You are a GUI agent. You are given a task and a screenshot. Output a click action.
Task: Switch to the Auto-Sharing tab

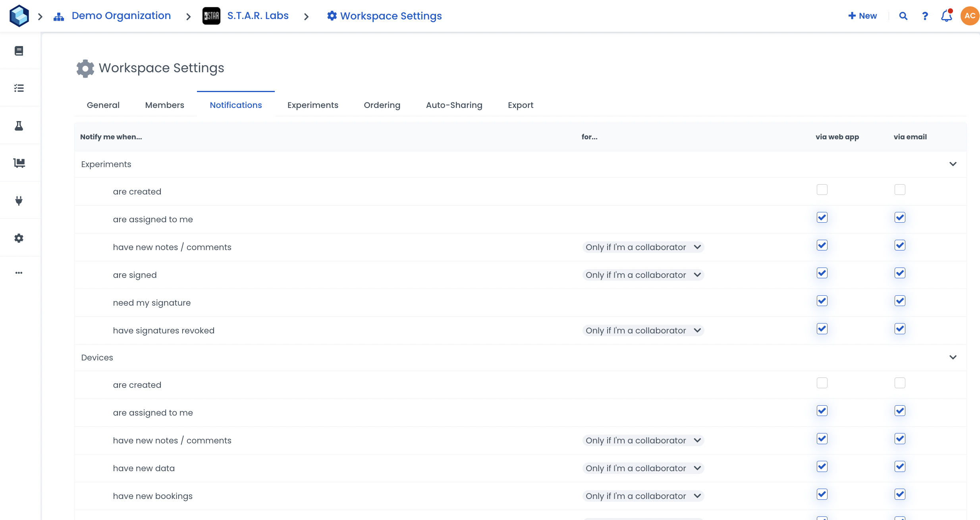pyautogui.click(x=454, y=105)
